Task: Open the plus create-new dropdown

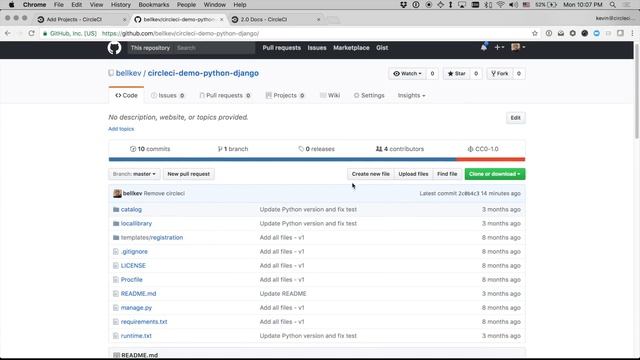Action: click(499, 47)
